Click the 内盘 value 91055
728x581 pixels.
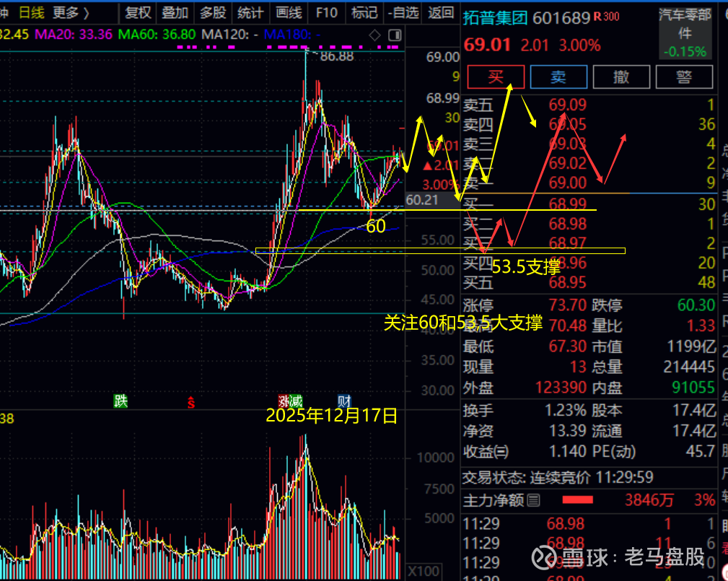click(693, 388)
